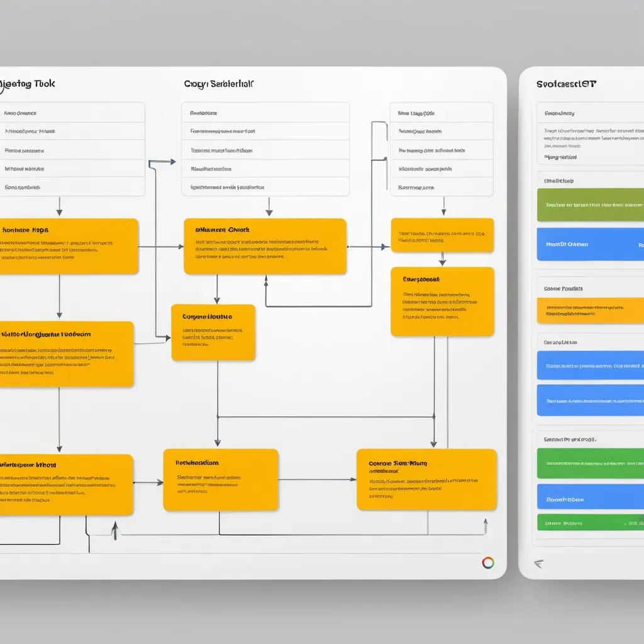Open the orange card under the 'Some Ponlids' heading
Image resolution: width=644 pixels, height=644 pixels.
[590, 311]
